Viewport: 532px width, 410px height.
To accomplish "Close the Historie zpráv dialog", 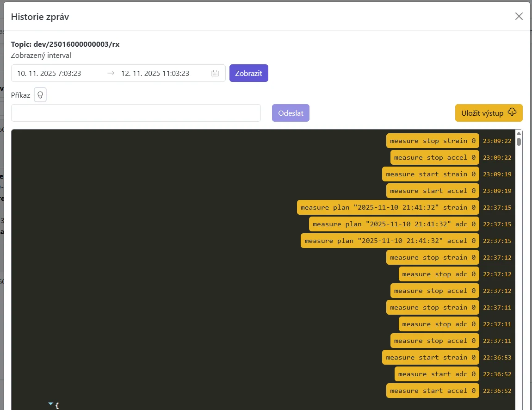I will 519,16.
